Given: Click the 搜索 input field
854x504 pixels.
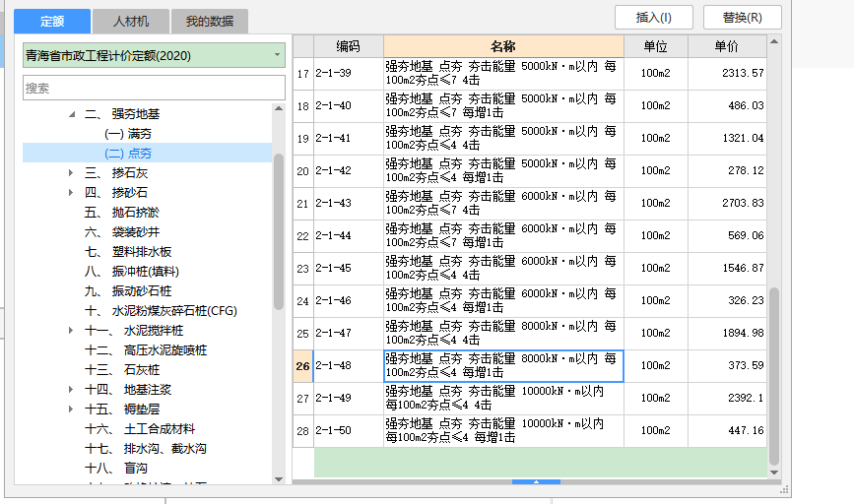Looking at the screenshot, I should (x=154, y=88).
